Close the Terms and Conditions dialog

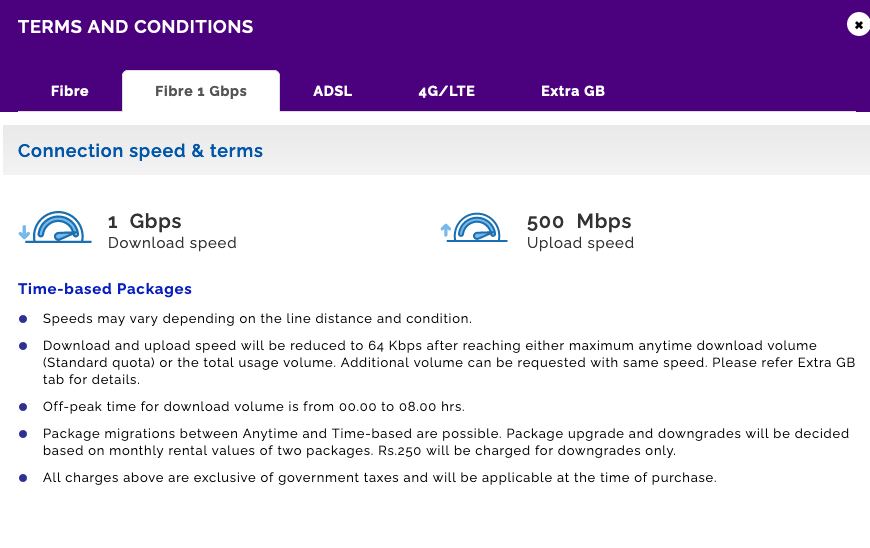pos(858,24)
